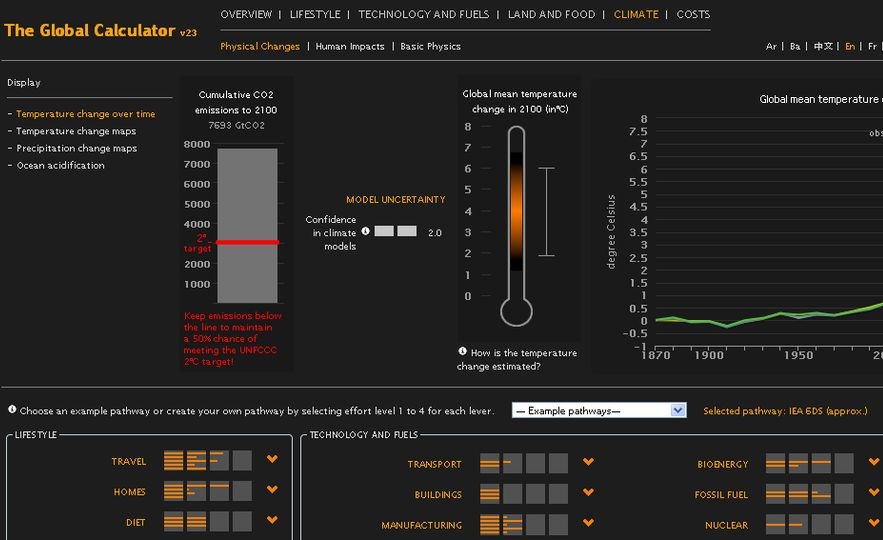Set Fossil Fuel lever to level 4
Screen dimensions: 883x540
(844, 494)
